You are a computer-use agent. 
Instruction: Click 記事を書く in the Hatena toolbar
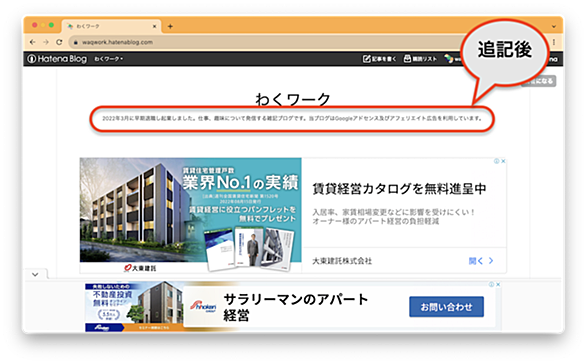[379, 59]
